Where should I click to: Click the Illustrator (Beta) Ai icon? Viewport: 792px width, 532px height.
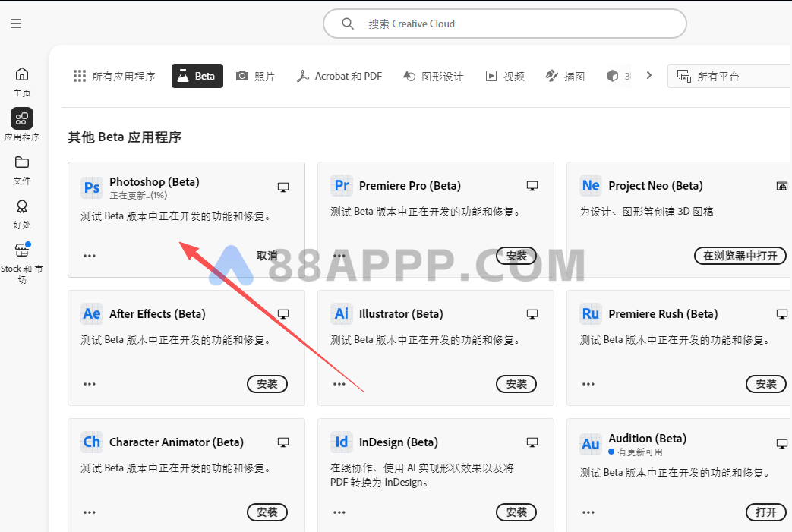342,314
